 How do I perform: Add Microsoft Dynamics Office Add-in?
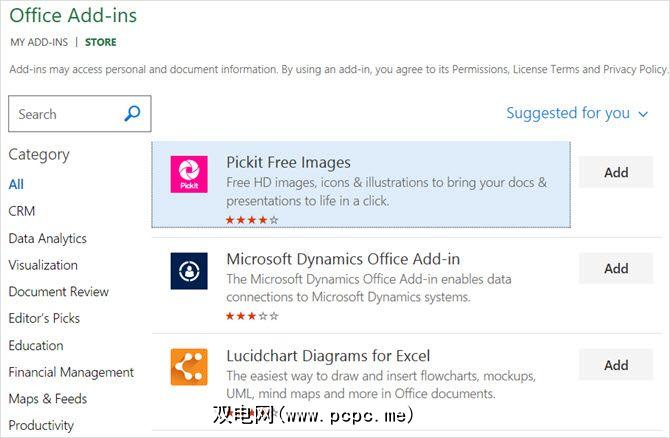pos(616,268)
